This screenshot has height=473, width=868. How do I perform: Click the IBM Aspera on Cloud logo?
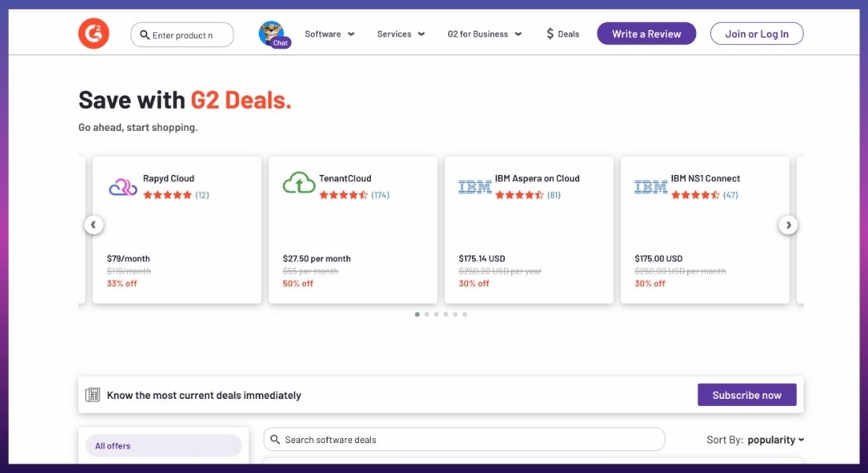pyautogui.click(x=475, y=187)
